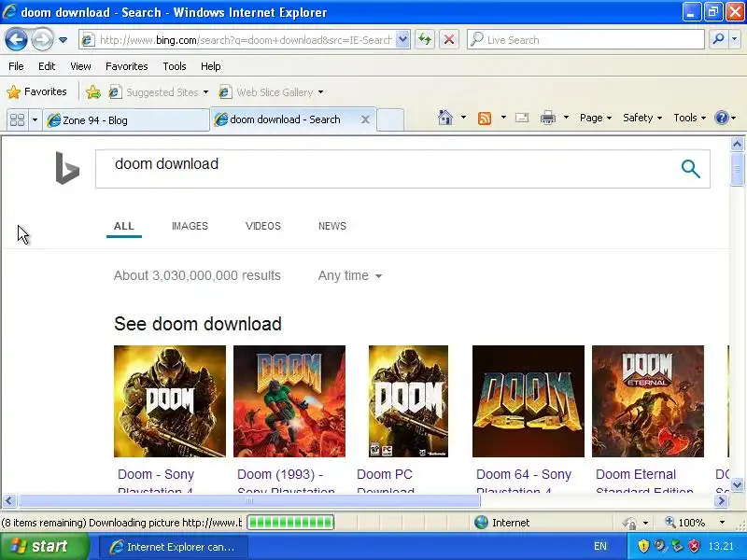
Task: Select the Internet Explorer taskbar button
Action: [174, 547]
